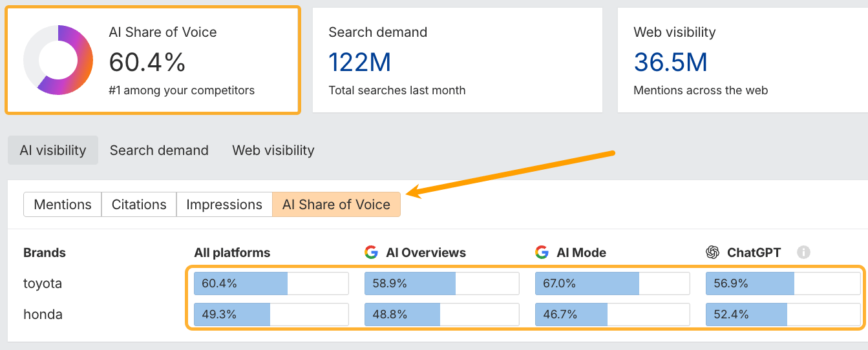Click honda's 48.8% AI Overviews bar
The height and width of the screenshot is (350, 868).
point(441,314)
